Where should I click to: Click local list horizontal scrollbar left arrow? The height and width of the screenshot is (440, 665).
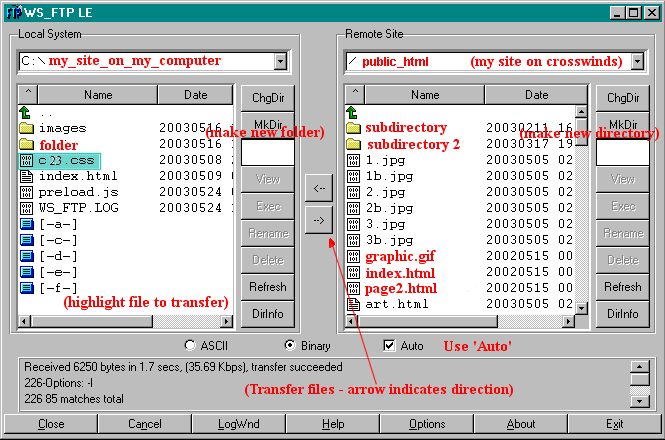tap(24, 322)
